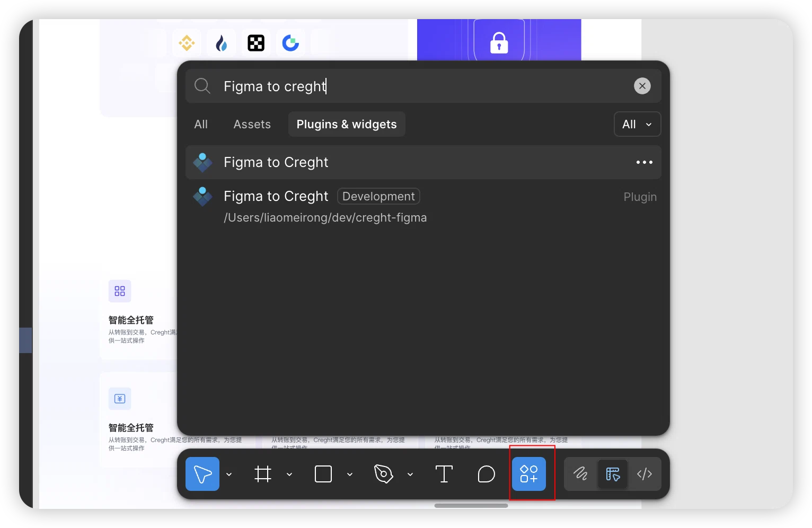Switch to the All tab
Screen dimensions: 812x528
[201, 124]
